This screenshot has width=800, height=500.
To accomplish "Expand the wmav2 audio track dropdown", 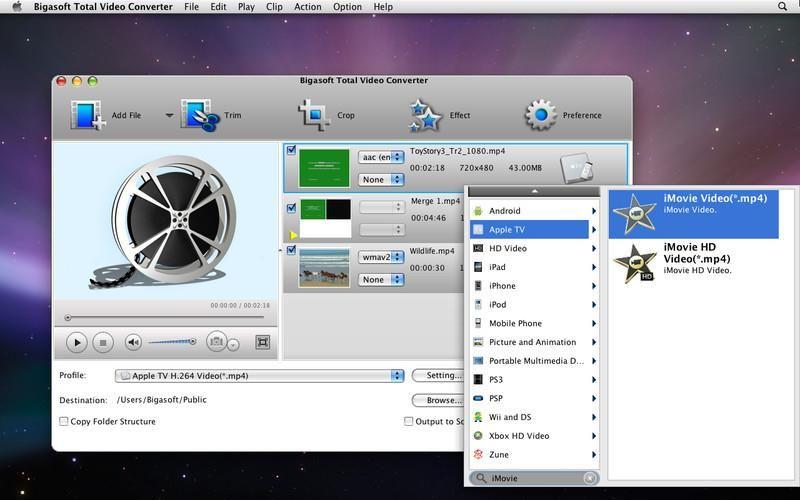I will (381, 257).
